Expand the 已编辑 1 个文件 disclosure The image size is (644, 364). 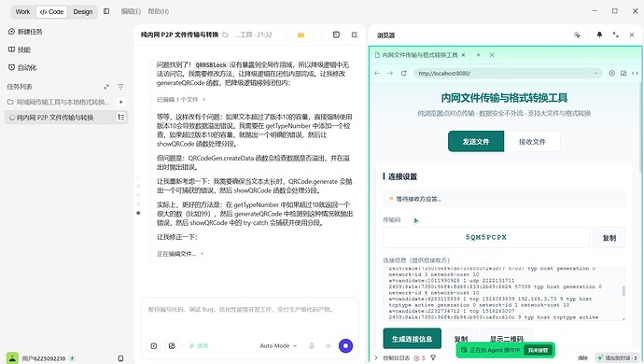point(181,100)
